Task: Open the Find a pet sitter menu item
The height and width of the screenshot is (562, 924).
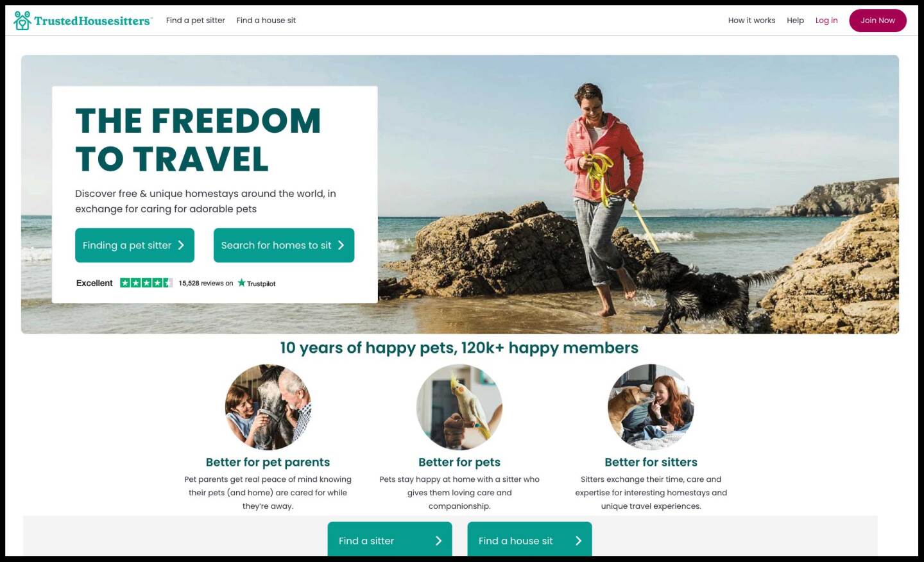Action: click(x=196, y=21)
